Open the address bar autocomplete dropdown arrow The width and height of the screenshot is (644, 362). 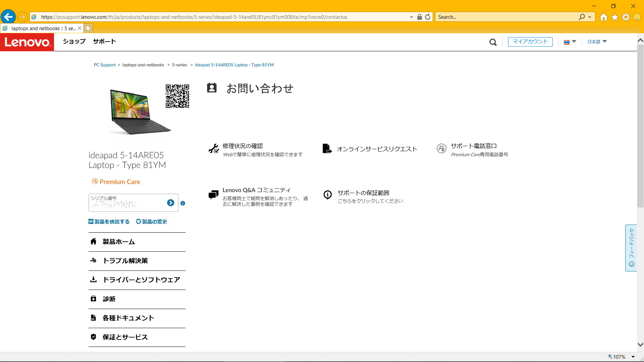[411, 17]
